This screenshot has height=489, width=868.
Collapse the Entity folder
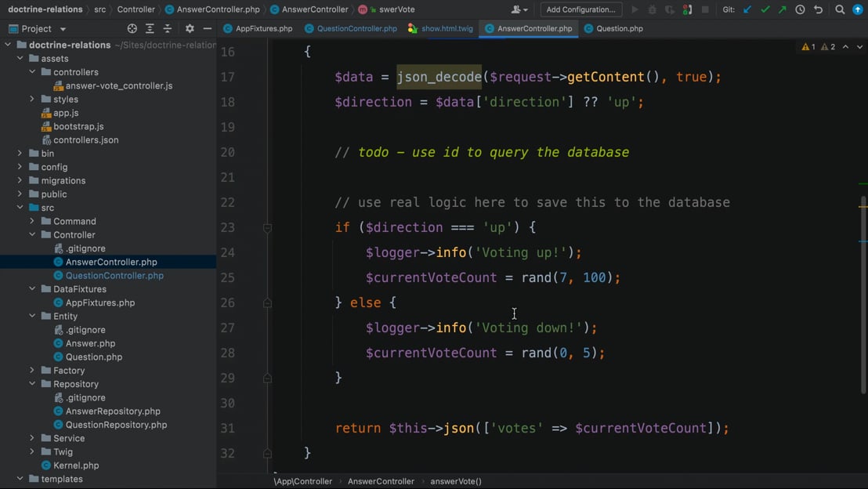click(33, 316)
